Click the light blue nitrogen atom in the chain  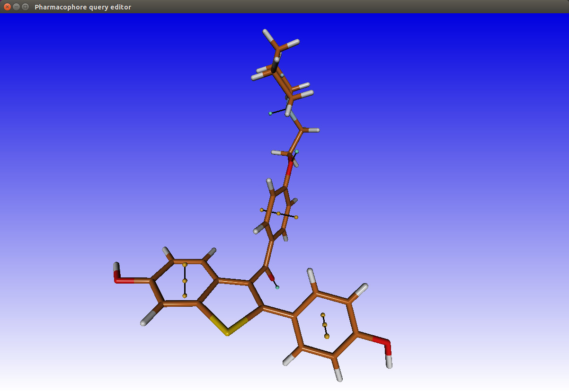coord(294,116)
